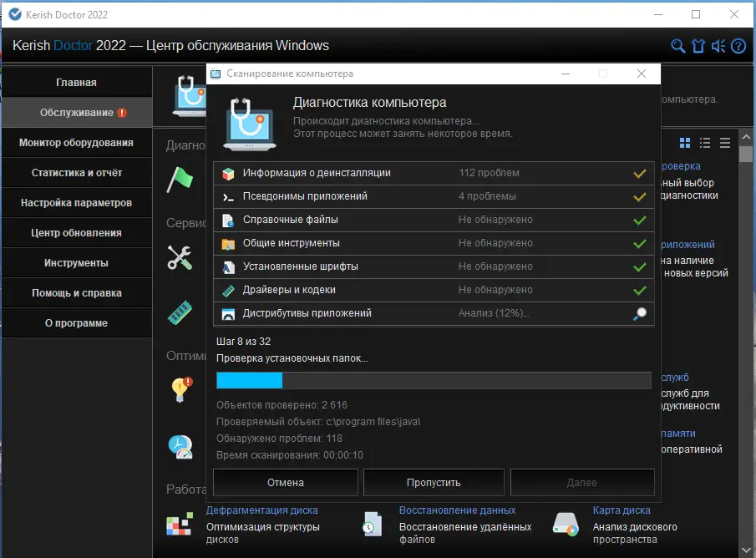The height and width of the screenshot is (558, 756).
Task: Click the light bulb optimization icon
Action: click(181, 389)
